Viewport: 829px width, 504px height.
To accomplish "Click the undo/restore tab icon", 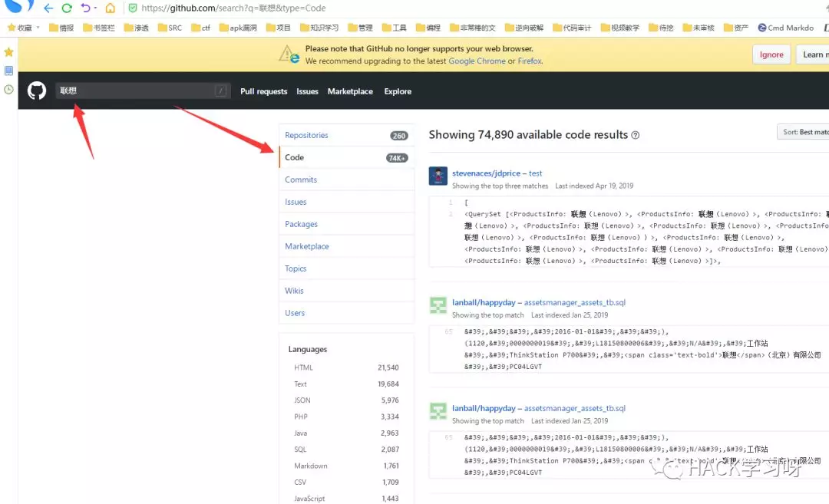I will click(x=85, y=8).
